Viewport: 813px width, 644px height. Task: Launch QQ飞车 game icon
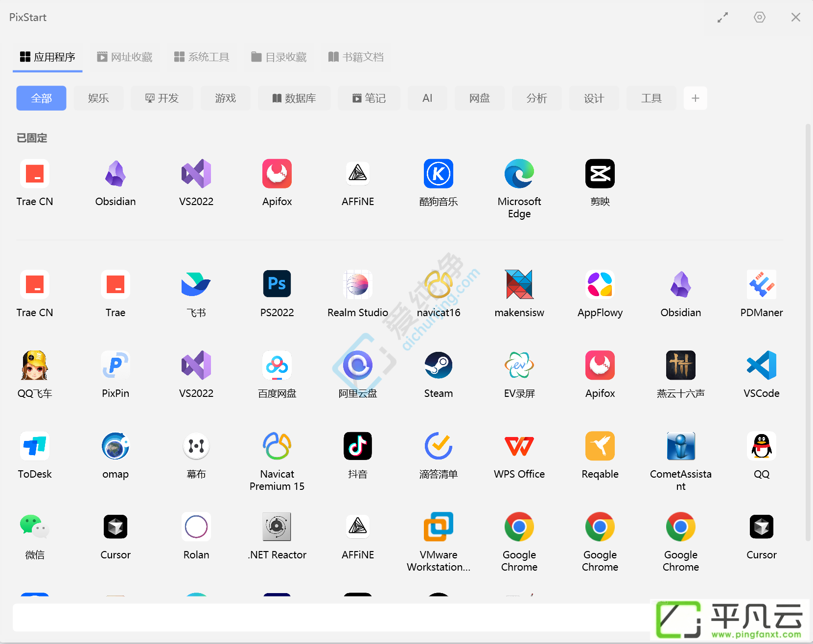35,365
